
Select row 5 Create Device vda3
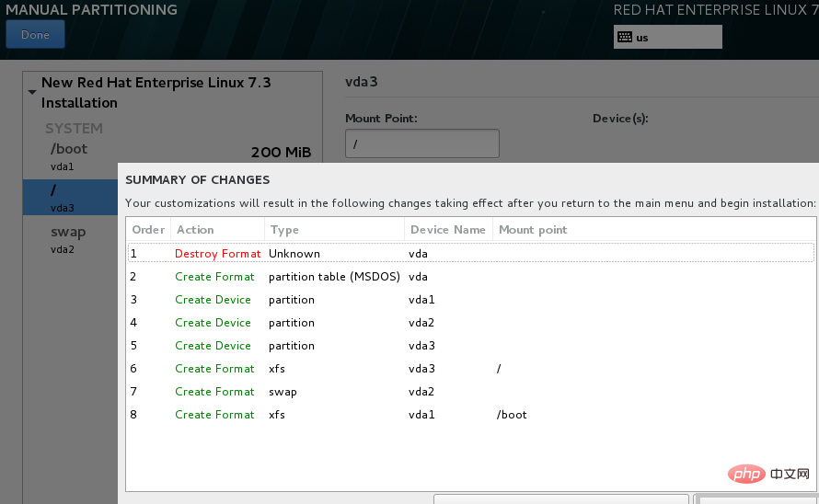point(470,345)
